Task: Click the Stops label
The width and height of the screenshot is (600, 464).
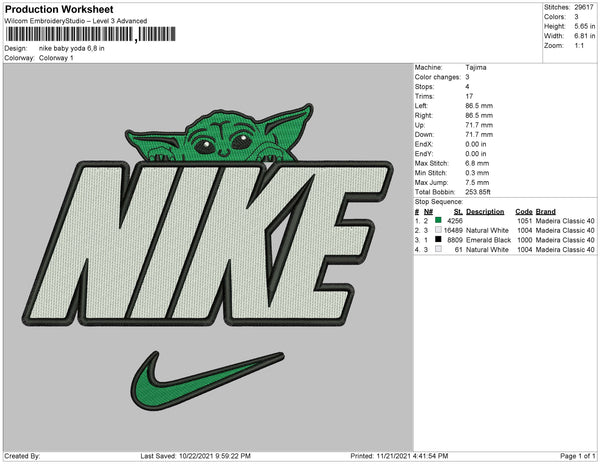Action: (424, 87)
